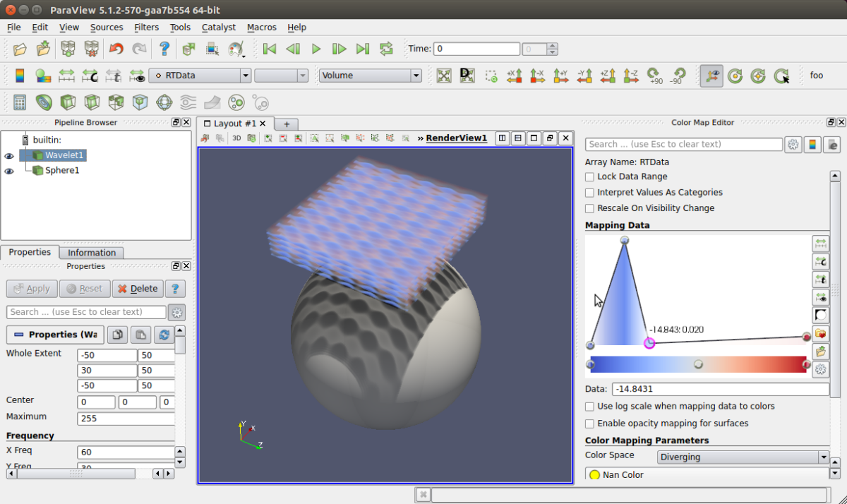Click the Open file folder icon
This screenshot has height=504, width=847.
click(20, 49)
